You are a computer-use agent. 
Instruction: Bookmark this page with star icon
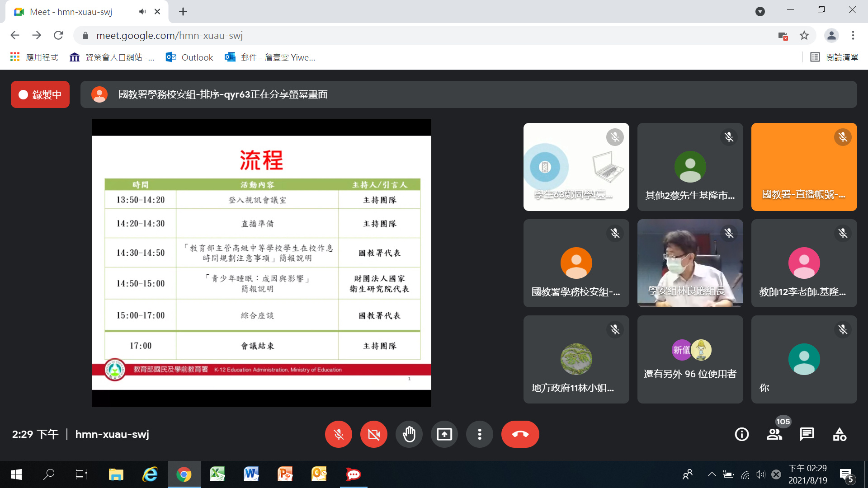coord(804,35)
